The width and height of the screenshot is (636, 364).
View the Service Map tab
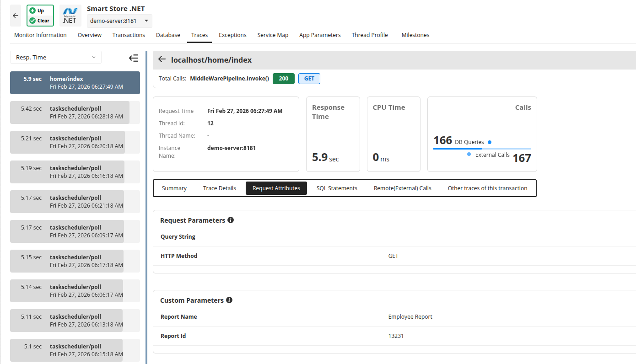click(x=273, y=35)
